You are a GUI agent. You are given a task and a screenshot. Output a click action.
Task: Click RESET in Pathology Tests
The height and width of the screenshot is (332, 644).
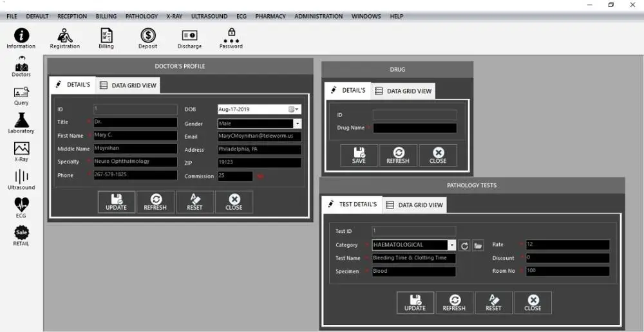coord(494,303)
